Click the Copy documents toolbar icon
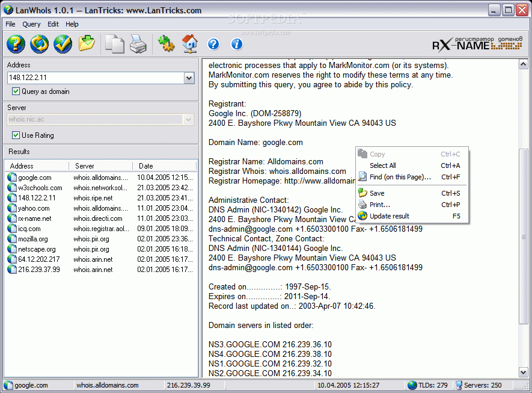The height and width of the screenshot is (393, 532). click(x=115, y=44)
